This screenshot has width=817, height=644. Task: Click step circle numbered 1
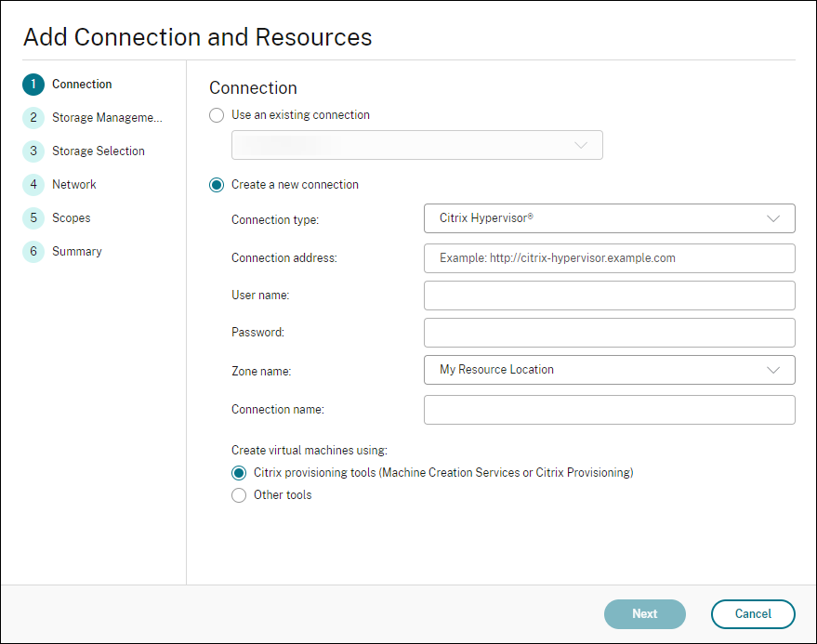(33, 84)
